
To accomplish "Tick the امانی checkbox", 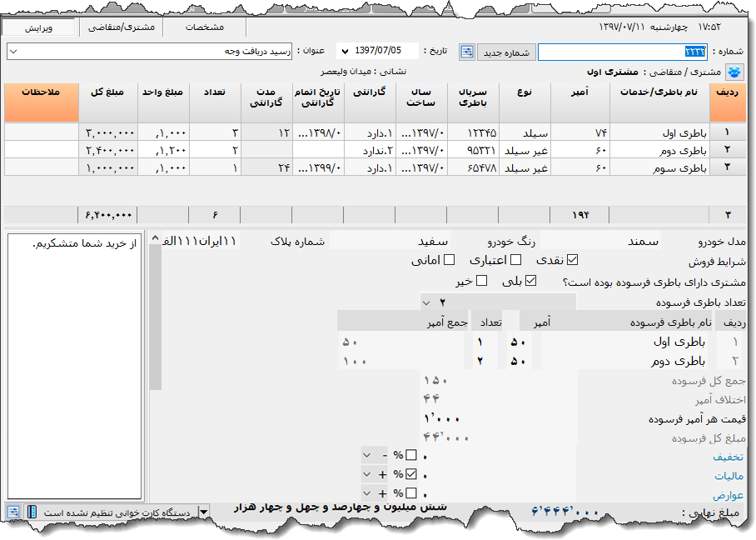I will click(x=450, y=260).
